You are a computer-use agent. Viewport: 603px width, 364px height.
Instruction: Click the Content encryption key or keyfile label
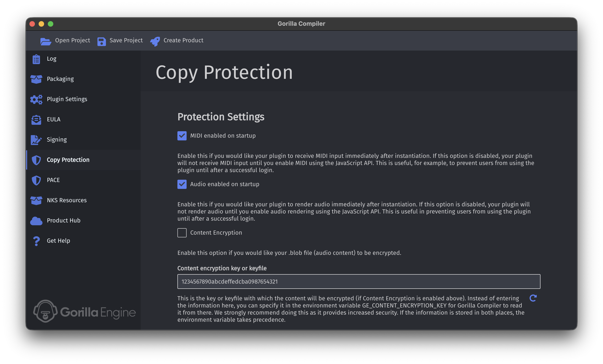pos(222,268)
